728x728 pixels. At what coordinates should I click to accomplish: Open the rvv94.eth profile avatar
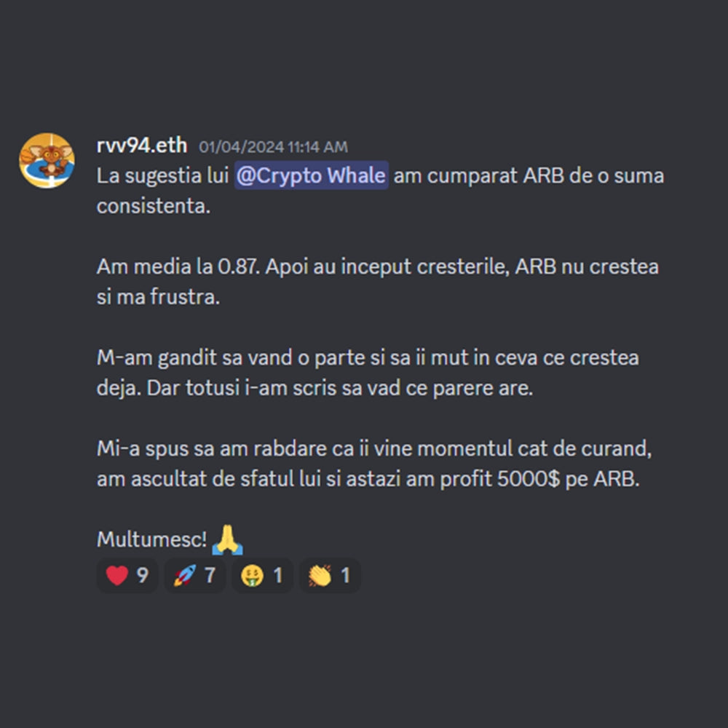[47, 161]
